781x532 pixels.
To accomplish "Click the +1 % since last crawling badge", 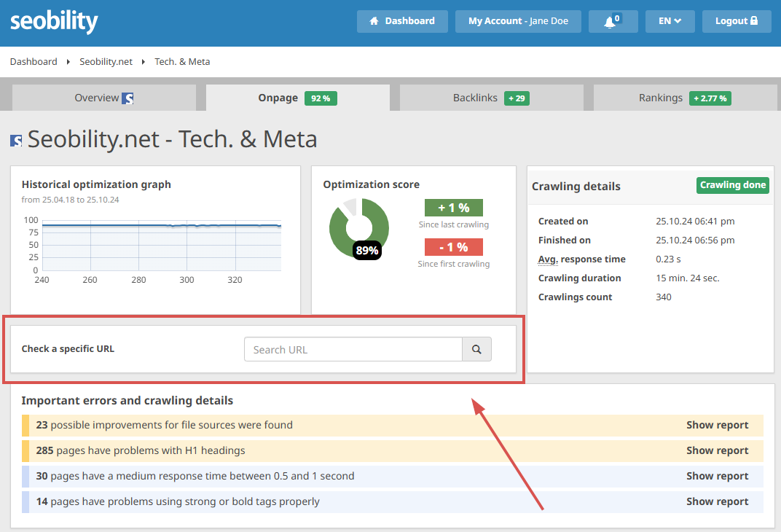I will click(454, 208).
